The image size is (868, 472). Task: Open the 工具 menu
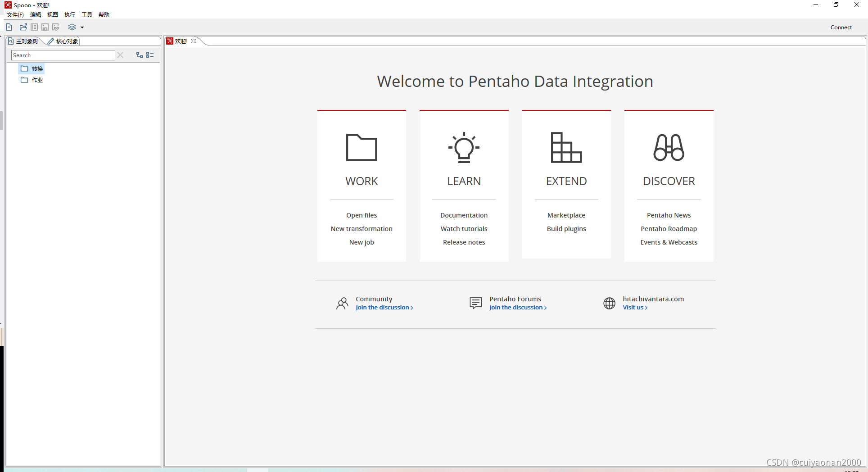coord(87,15)
